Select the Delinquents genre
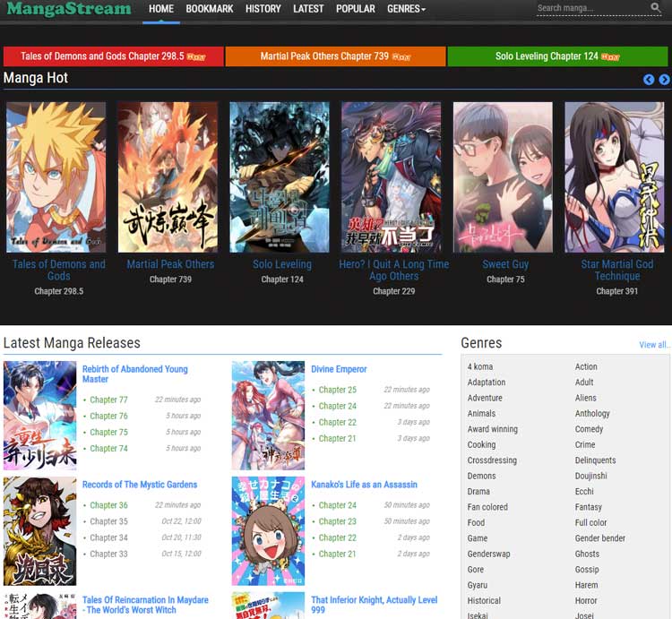The image size is (672, 619). click(x=595, y=460)
